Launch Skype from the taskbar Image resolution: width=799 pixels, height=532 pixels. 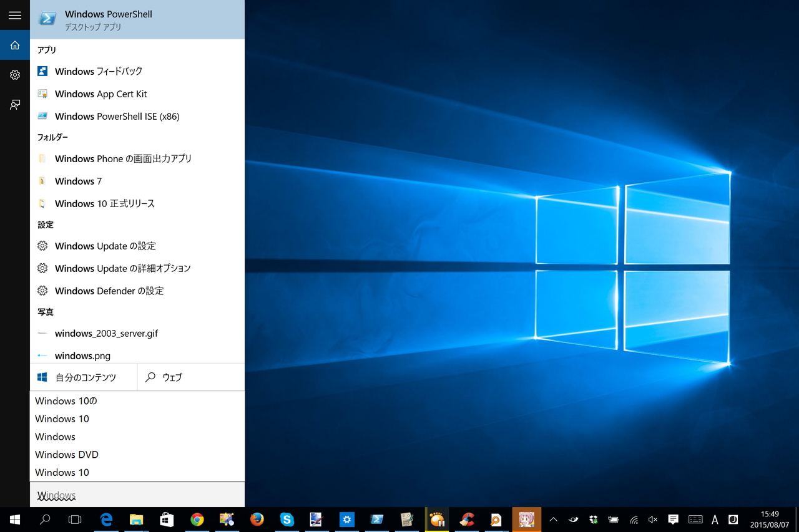coord(287,519)
